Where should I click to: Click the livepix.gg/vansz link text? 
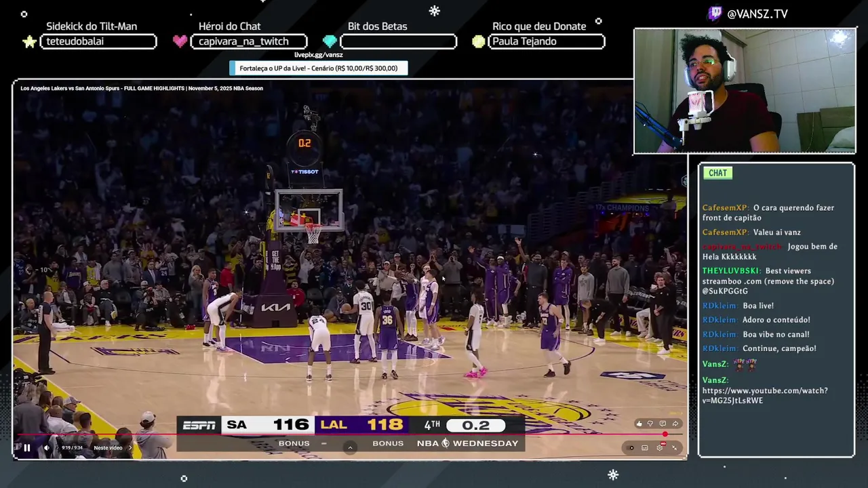(x=319, y=55)
